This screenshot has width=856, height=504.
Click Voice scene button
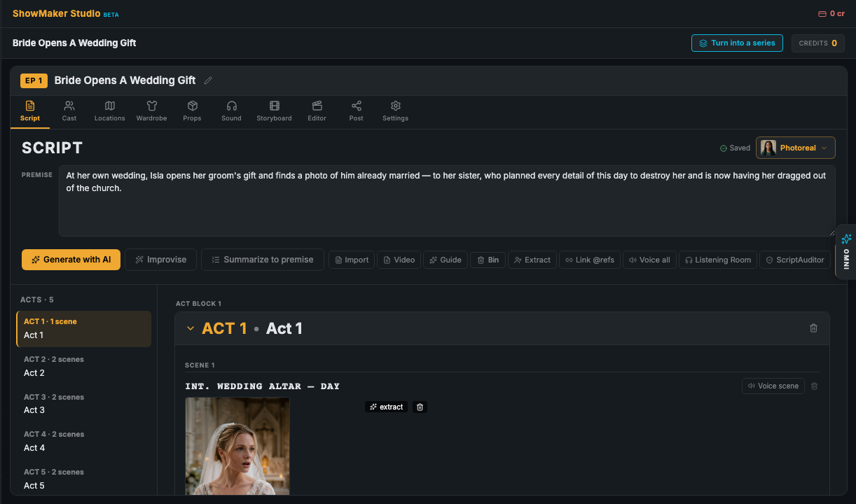tap(773, 386)
